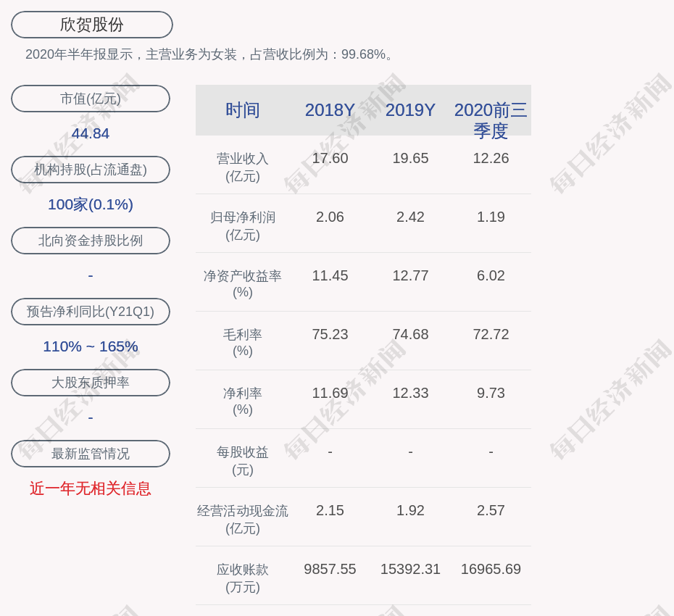This screenshot has width=674, height=616.
Task: Switch to the 2019Y column header
Action: click(x=410, y=110)
